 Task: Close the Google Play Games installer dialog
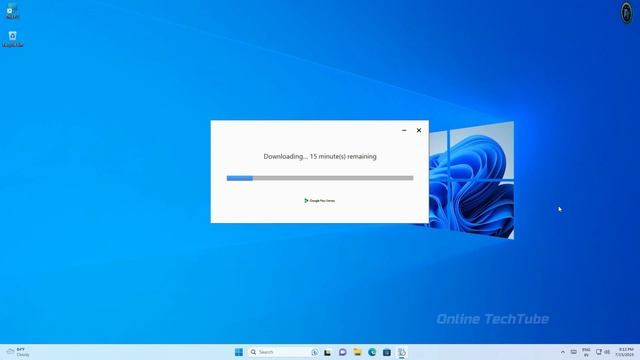click(419, 130)
